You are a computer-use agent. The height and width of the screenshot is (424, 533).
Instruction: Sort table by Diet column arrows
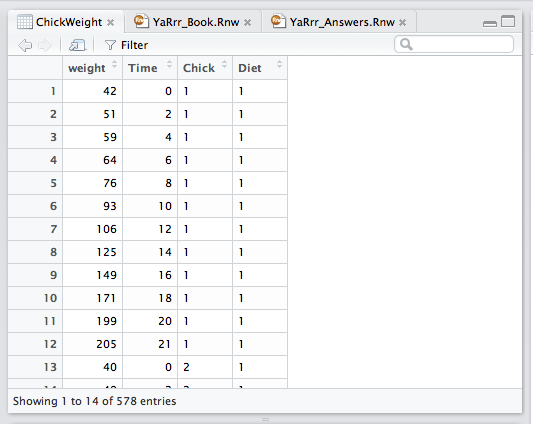pos(279,64)
